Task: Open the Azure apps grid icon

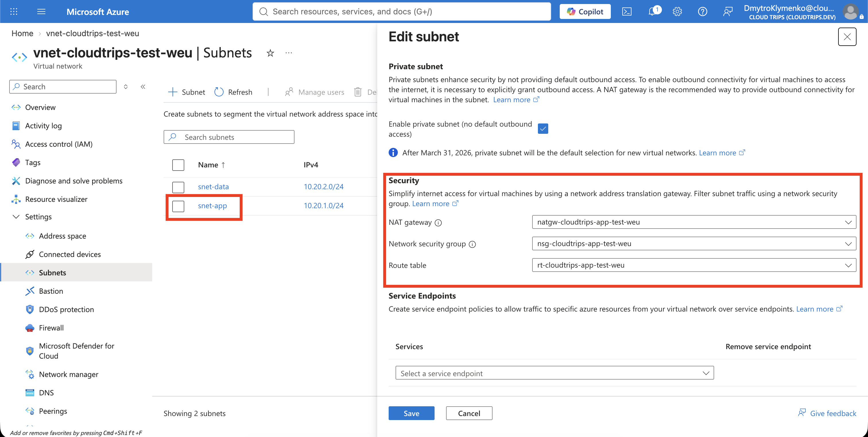Action: coord(14,11)
